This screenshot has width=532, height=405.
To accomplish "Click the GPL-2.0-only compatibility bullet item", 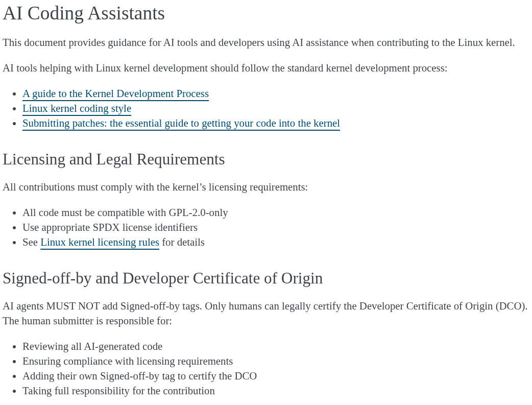I will [x=125, y=212].
